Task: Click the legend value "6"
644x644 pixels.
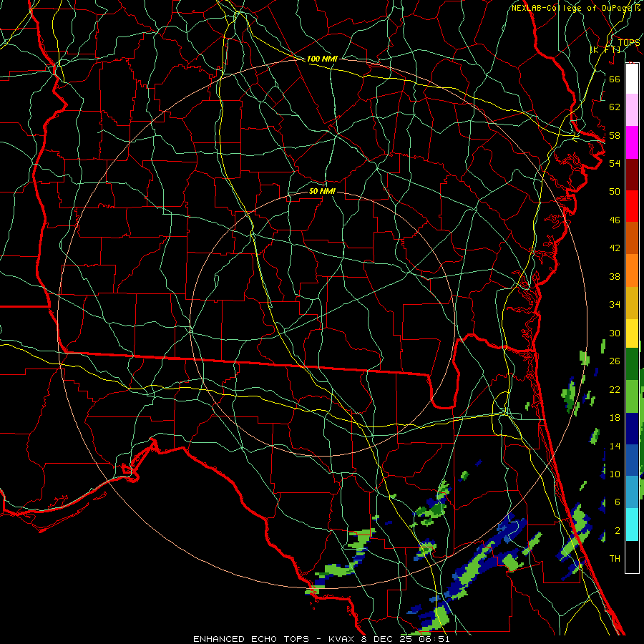Action: (x=618, y=502)
